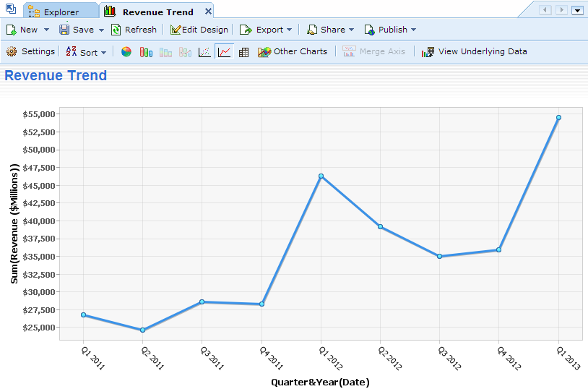Expand the Save dropdown menu
Screen dimensions: 588x389
[x=101, y=30]
